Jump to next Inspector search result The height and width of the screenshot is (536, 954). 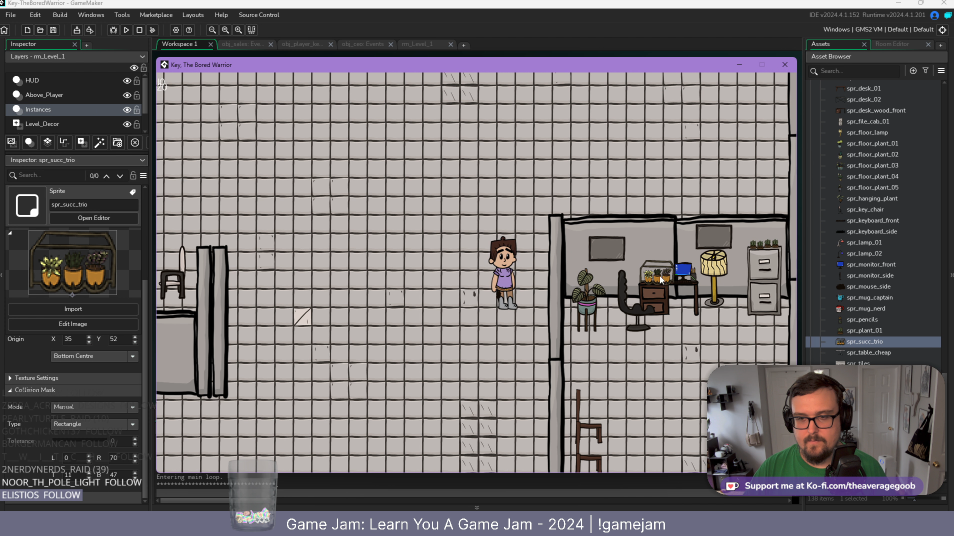point(120,176)
